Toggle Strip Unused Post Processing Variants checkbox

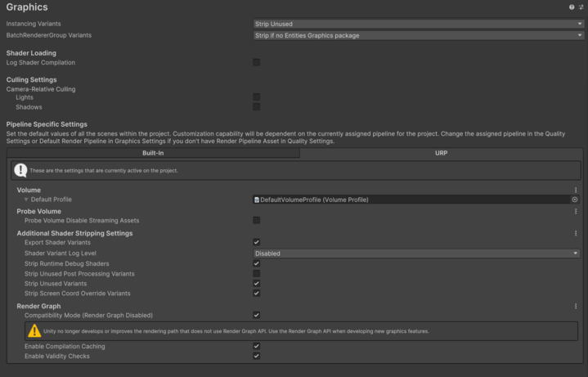coord(257,273)
